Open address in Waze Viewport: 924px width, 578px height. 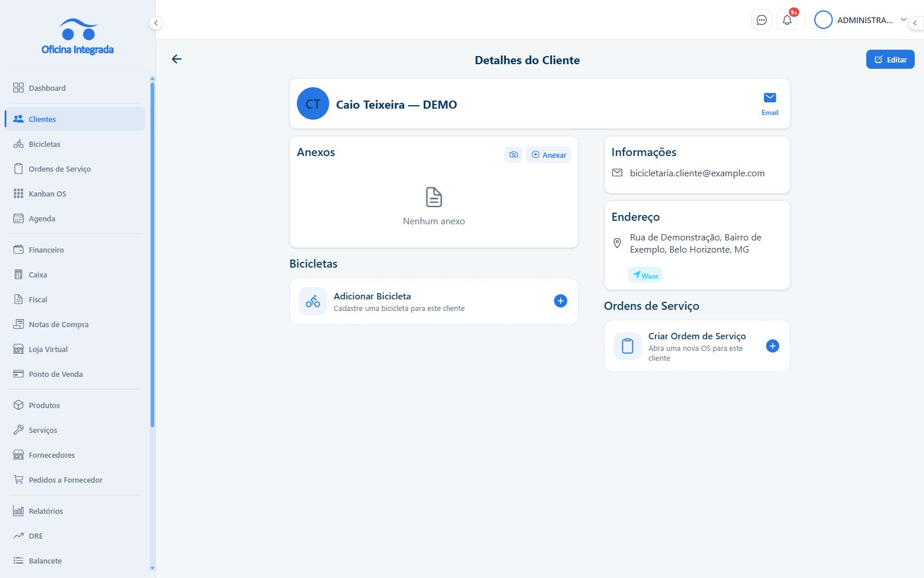point(645,275)
